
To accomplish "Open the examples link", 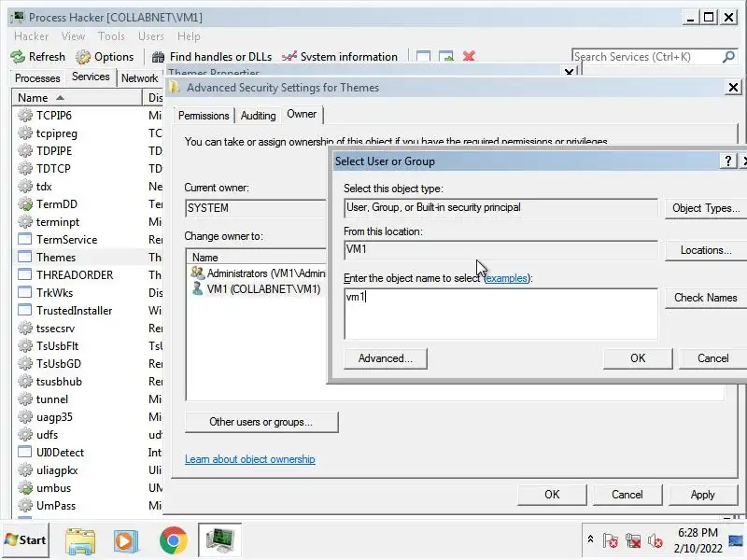I will (x=506, y=278).
